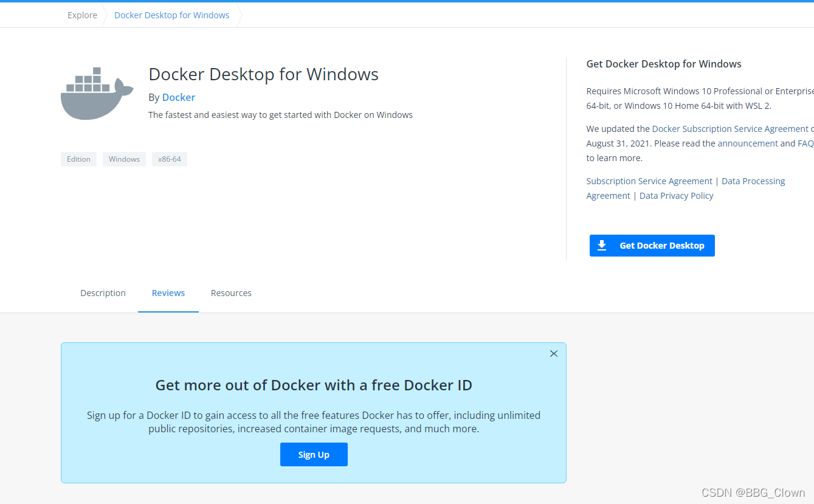Select the Windows tag
This screenshot has width=814, height=504.
pos(124,159)
